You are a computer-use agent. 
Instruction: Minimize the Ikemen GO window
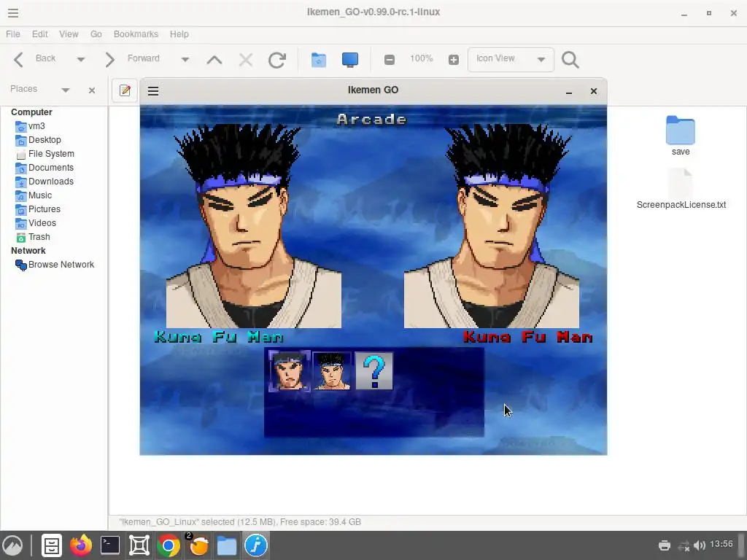tap(569, 91)
